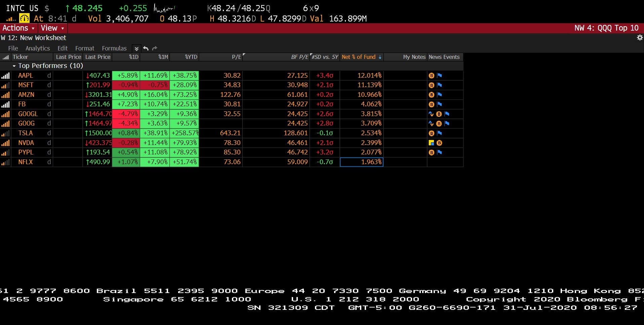Click AAPL's 12.014% fund weight cell
Viewport: 644px width, 325px height.
[x=362, y=76]
